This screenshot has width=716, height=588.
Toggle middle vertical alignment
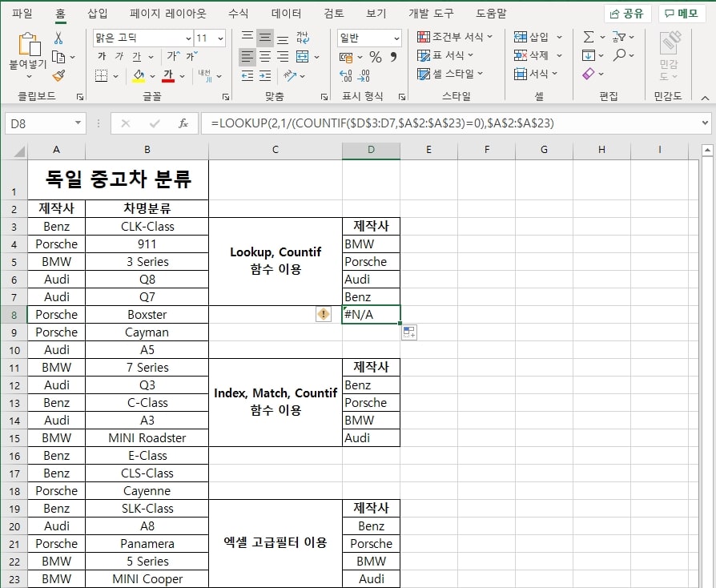tap(265, 38)
